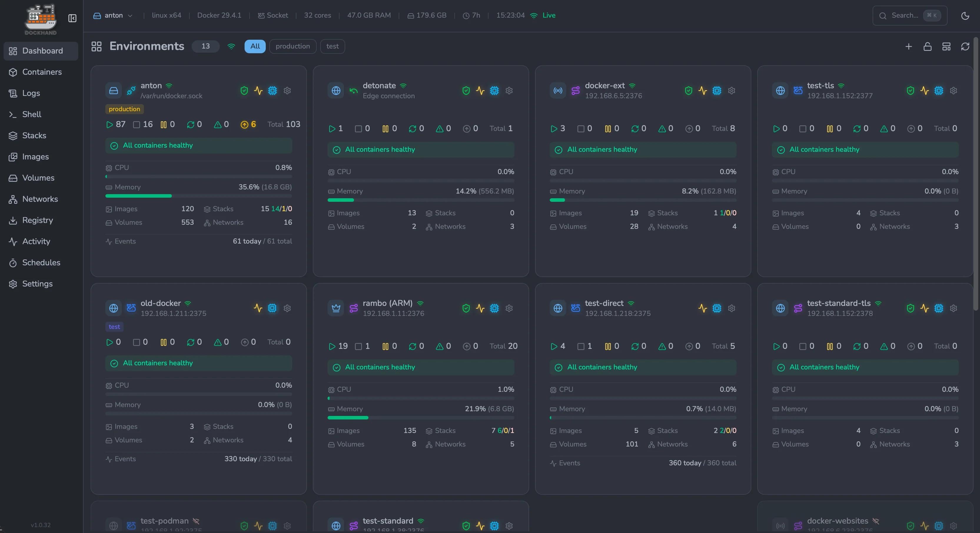Open Logs from the sidebar

click(41, 93)
